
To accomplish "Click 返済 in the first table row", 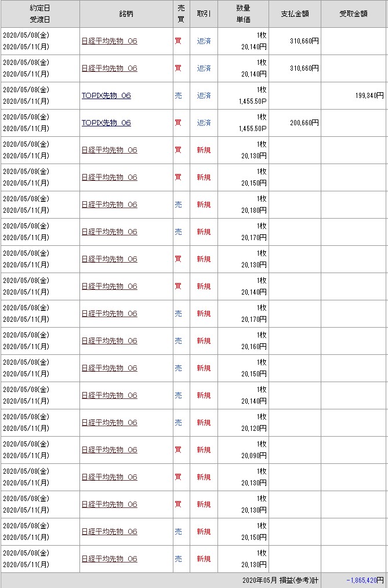I will [x=204, y=41].
